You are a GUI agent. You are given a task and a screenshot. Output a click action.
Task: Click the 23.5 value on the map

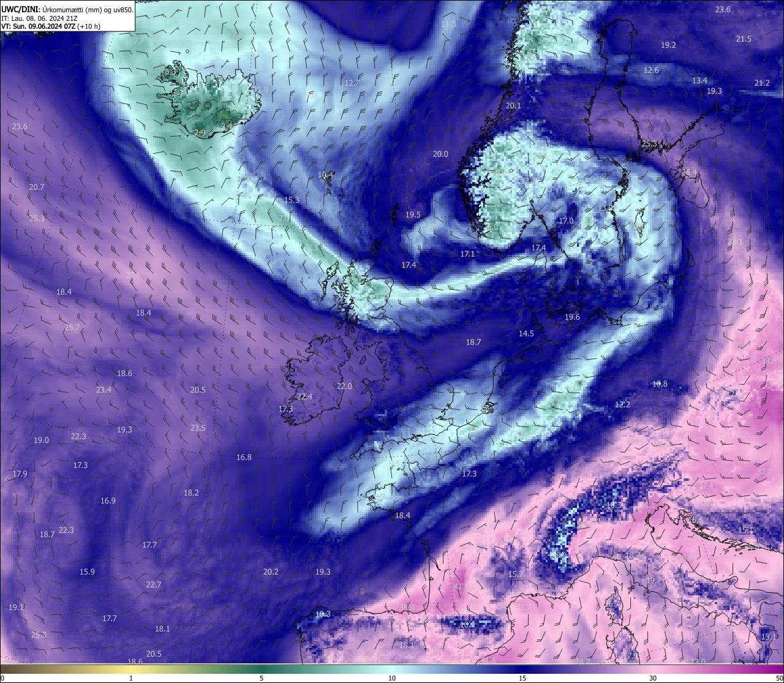198,428
